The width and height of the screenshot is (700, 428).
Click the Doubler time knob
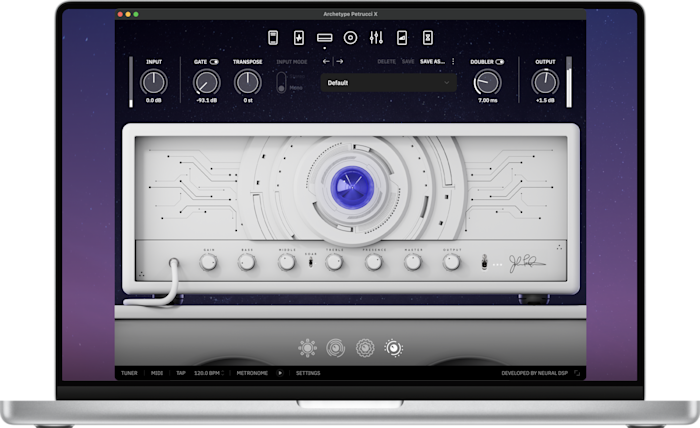coord(488,82)
